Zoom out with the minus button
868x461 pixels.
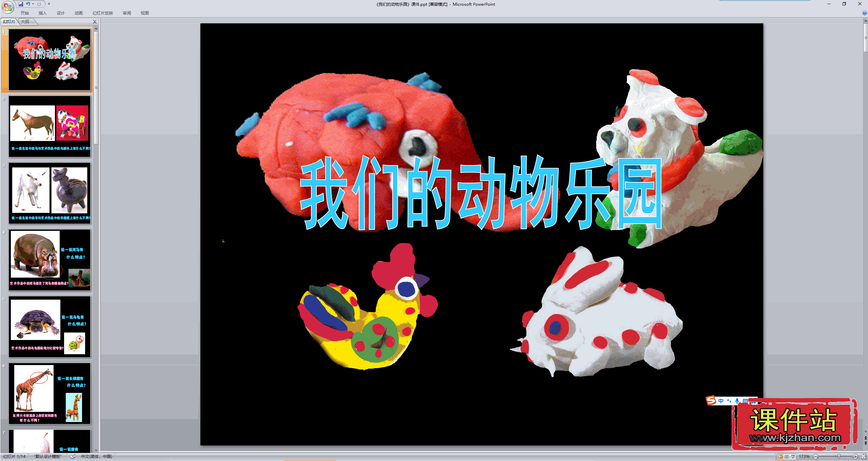pyautogui.click(x=816, y=457)
